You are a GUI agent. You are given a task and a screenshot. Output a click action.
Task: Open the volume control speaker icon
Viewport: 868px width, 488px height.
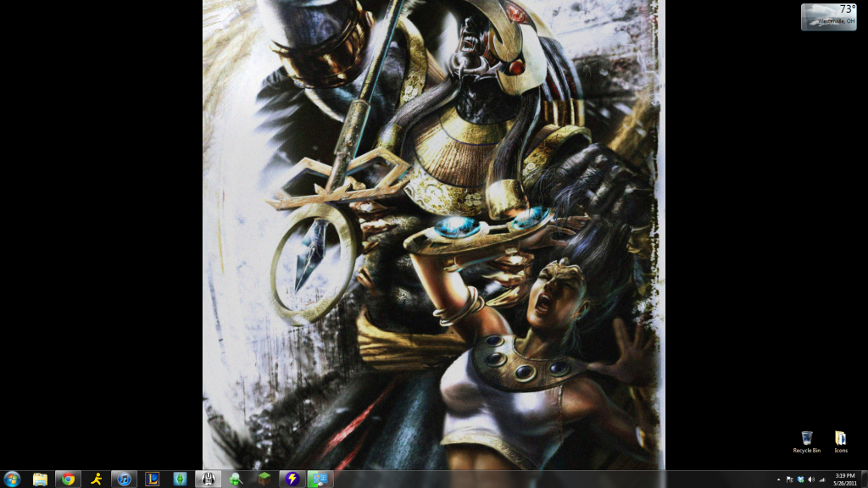pos(811,480)
